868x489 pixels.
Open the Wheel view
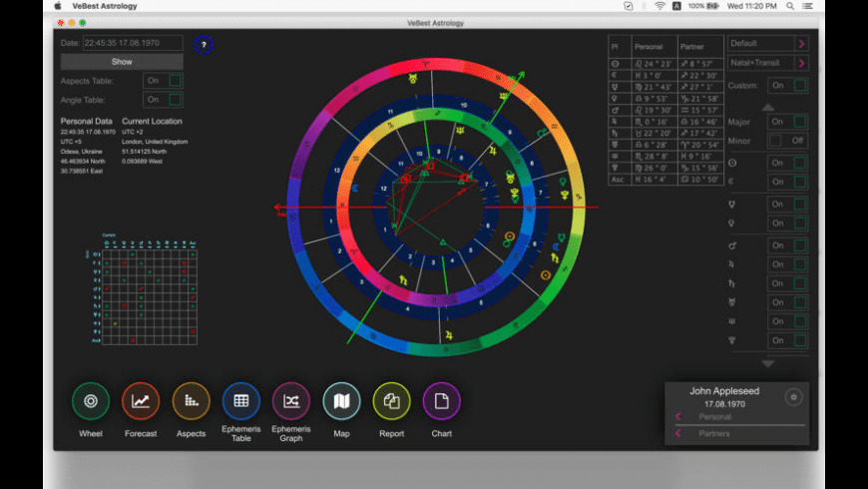point(91,401)
